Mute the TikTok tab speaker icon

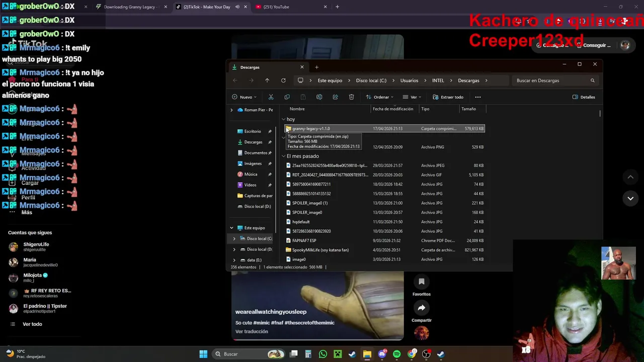click(237, 7)
